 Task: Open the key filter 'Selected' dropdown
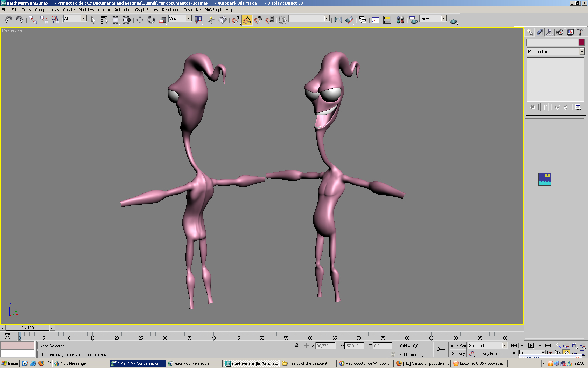click(x=488, y=346)
